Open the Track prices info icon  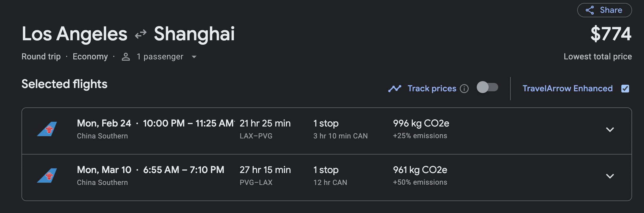point(464,89)
